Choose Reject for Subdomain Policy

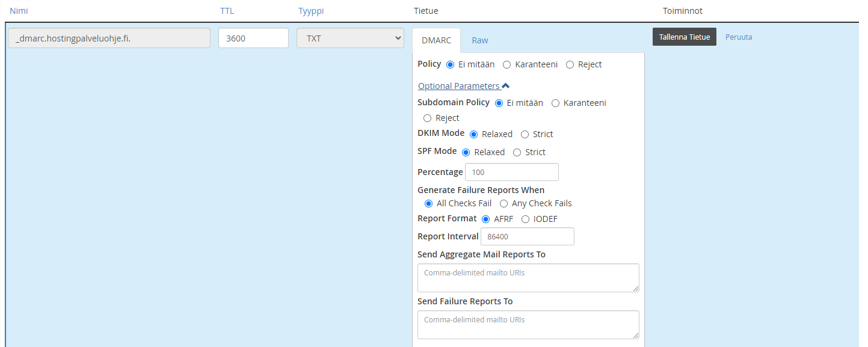pyautogui.click(x=428, y=118)
